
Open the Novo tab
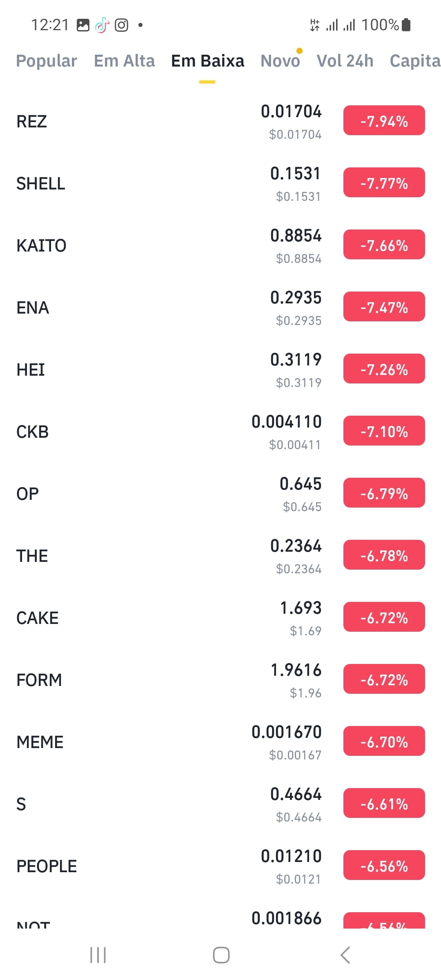pos(280,61)
